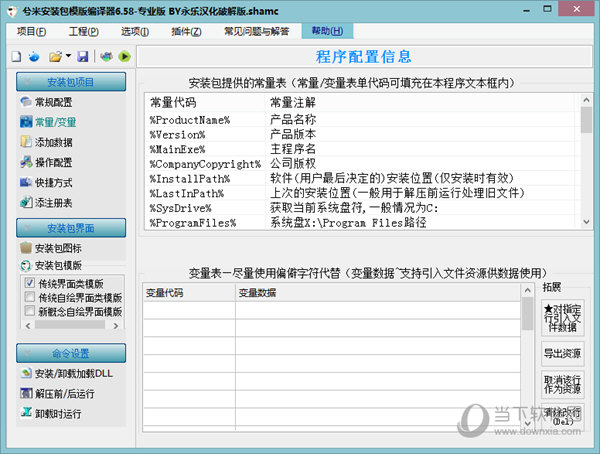
Task: Enable 传统自绘界面类模版 checkbox
Action: 29,298
